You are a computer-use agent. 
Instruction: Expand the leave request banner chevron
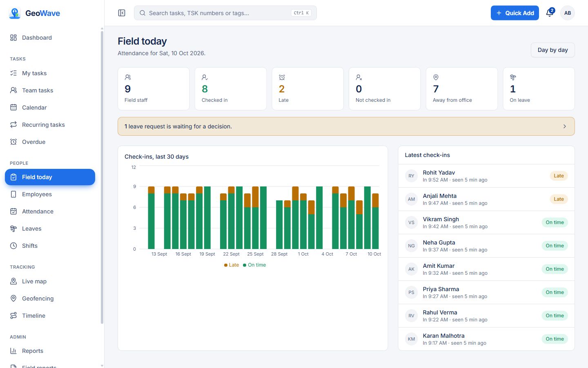point(565,126)
